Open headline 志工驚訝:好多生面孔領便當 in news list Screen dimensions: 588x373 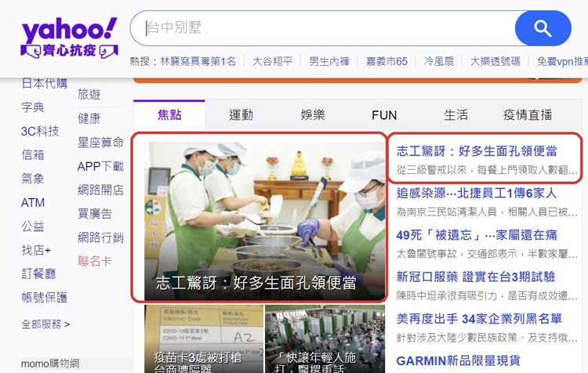tap(477, 151)
